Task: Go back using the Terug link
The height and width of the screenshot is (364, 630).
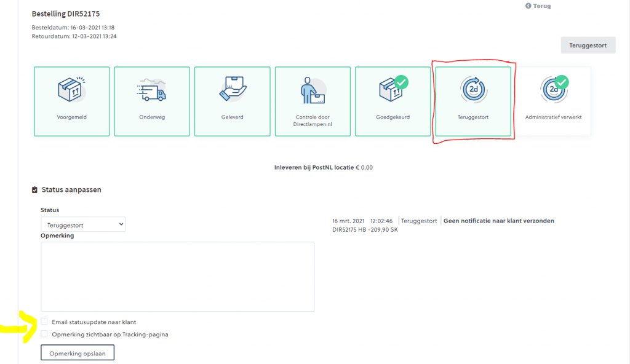Action: point(541,6)
